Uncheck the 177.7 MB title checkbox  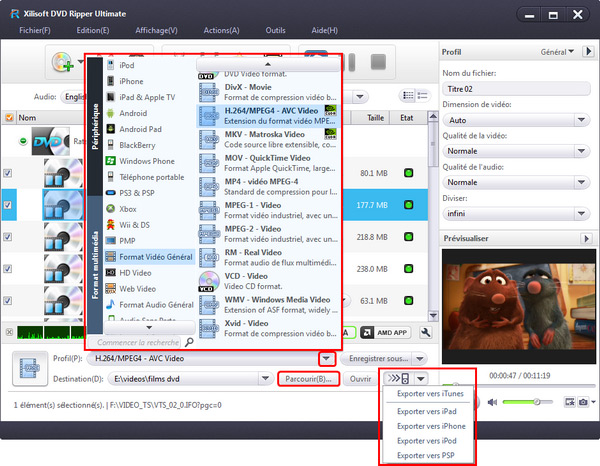(x=8, y=205)
